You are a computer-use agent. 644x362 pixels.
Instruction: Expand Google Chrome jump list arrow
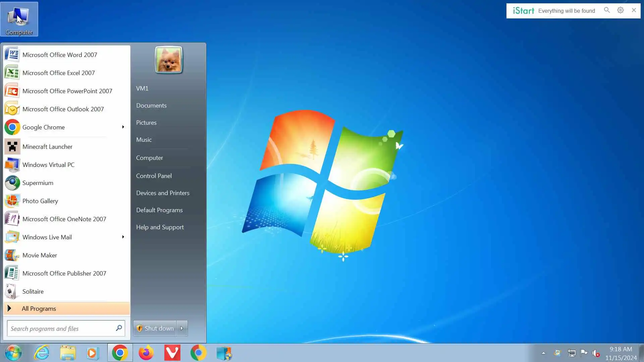pos(123,127)
